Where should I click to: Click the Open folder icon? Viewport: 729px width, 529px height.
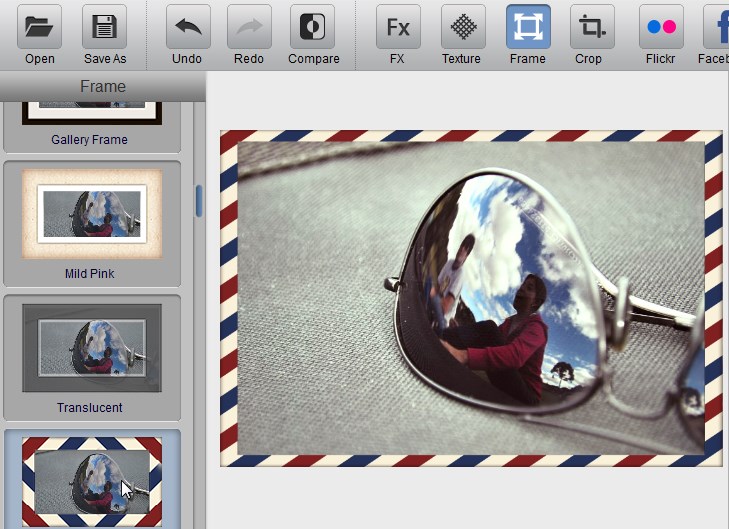(40, 26)
